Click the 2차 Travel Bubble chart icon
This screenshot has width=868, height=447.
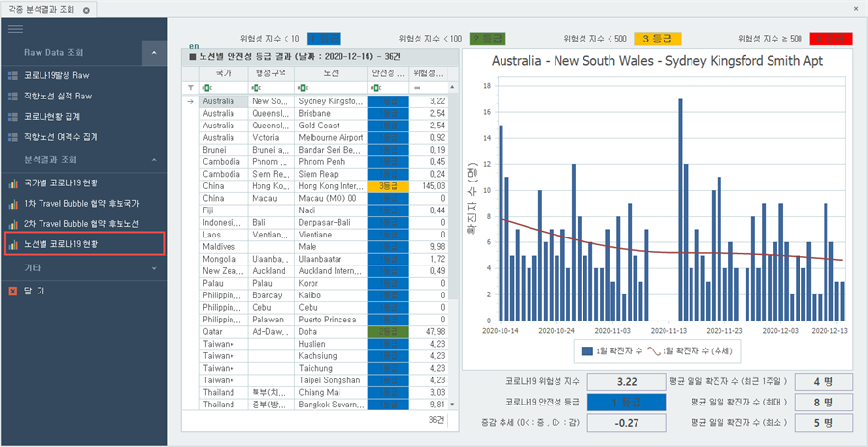point(14,223)
